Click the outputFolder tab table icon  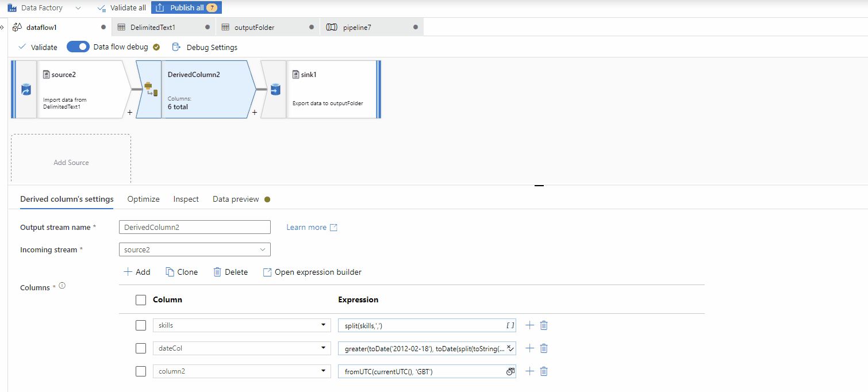(x=225, y=27)
